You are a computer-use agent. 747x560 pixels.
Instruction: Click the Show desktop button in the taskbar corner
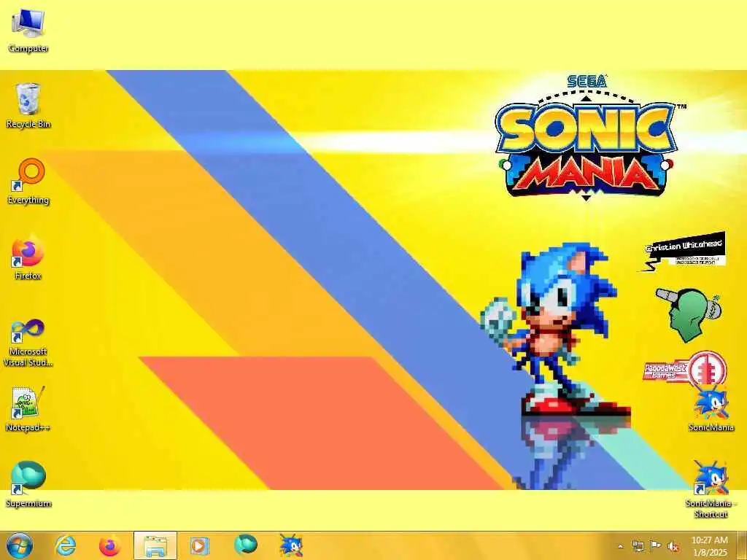click(743, 546)
